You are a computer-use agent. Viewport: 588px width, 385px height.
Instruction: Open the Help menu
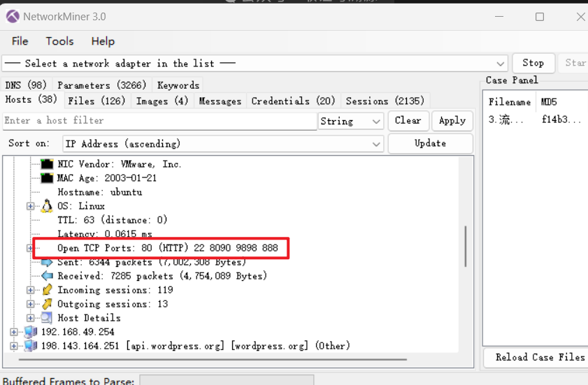(103, 41)
